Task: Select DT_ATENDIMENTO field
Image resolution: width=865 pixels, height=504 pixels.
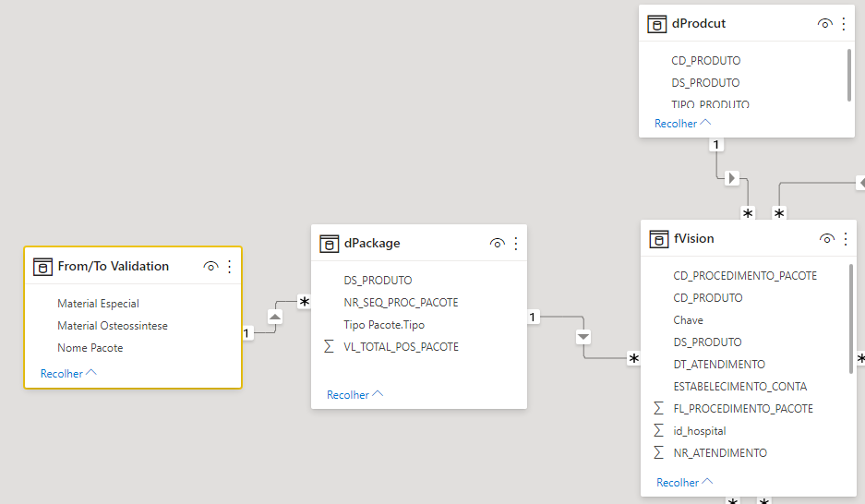Action: (x=719, y=364)
